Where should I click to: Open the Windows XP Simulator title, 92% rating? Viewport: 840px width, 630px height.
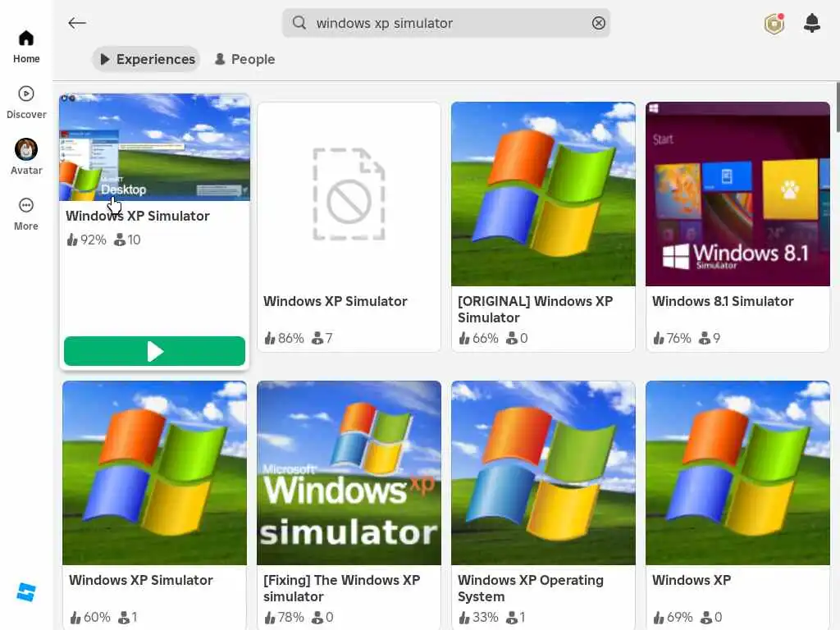138,216
